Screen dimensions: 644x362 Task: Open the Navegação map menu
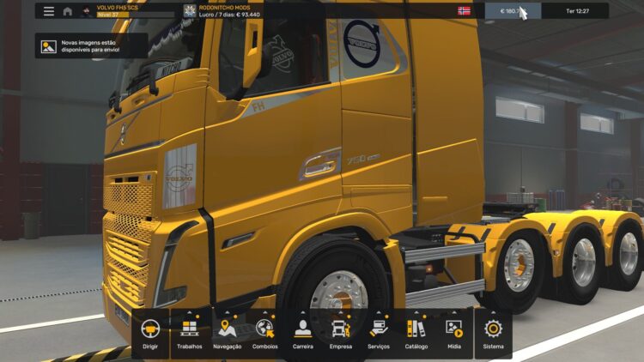[x=228, y=333]
